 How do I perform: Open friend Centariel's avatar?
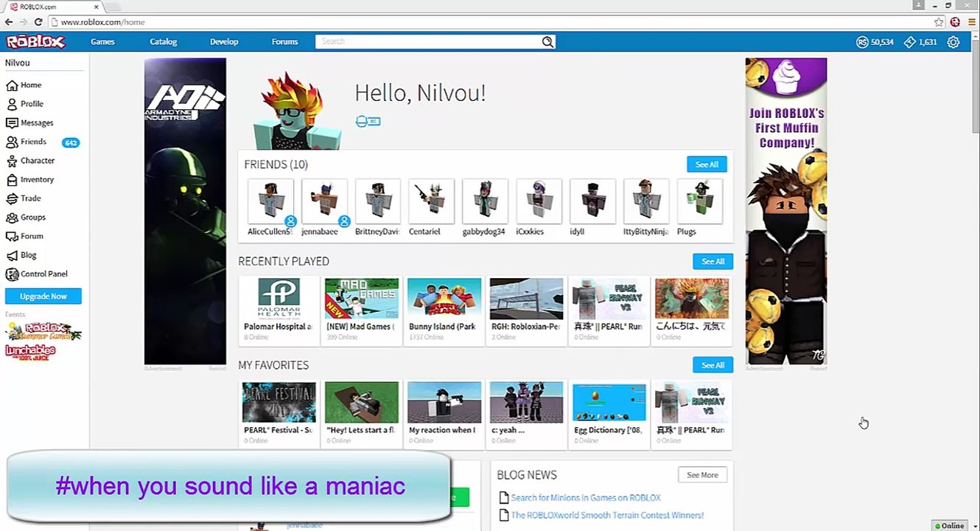point(432,201)
